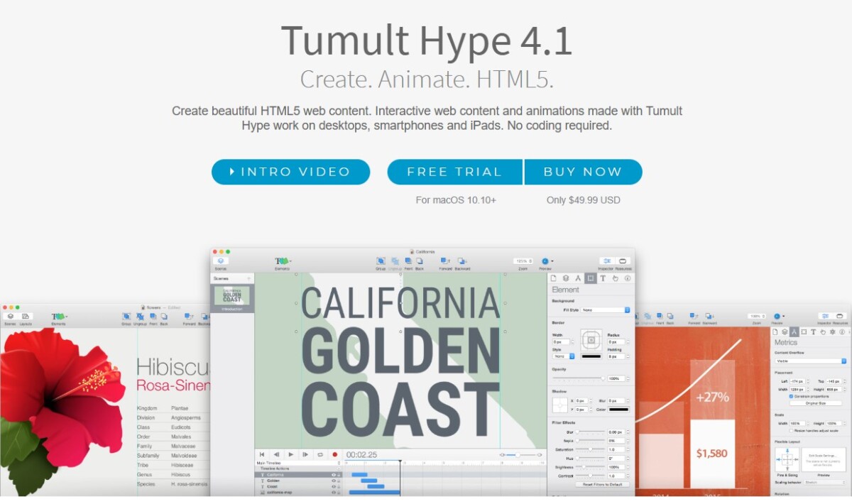This screenshot has height=504, width=852.
Task: Open the border Style dropdown
Action: coord(563,356)
